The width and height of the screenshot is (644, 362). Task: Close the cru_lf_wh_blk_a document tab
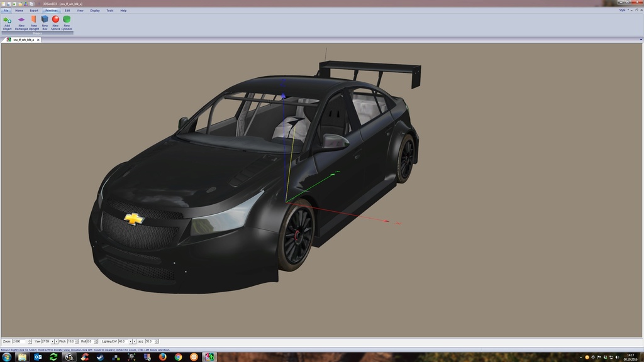pyautogui.click(x=38, y=40)
